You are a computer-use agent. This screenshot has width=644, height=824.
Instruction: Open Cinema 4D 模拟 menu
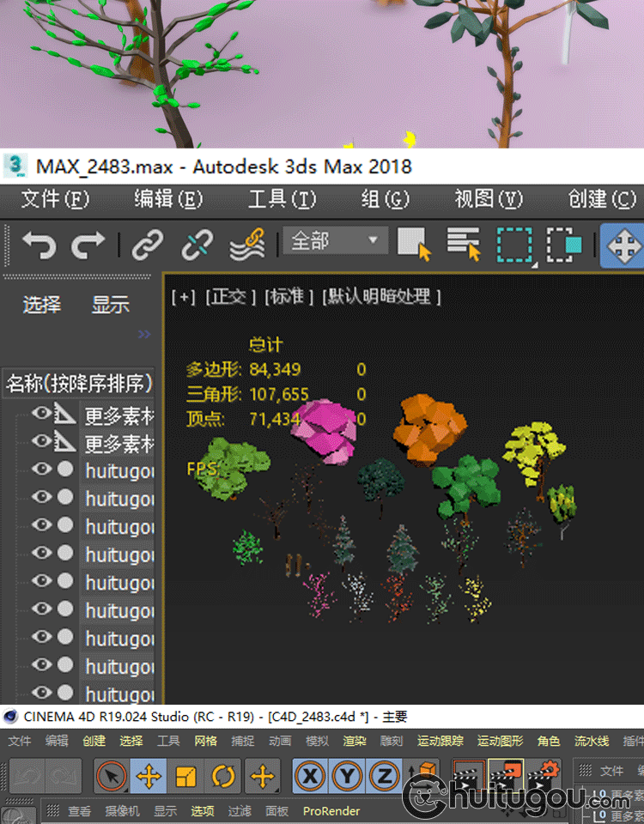tap(318, 741)
